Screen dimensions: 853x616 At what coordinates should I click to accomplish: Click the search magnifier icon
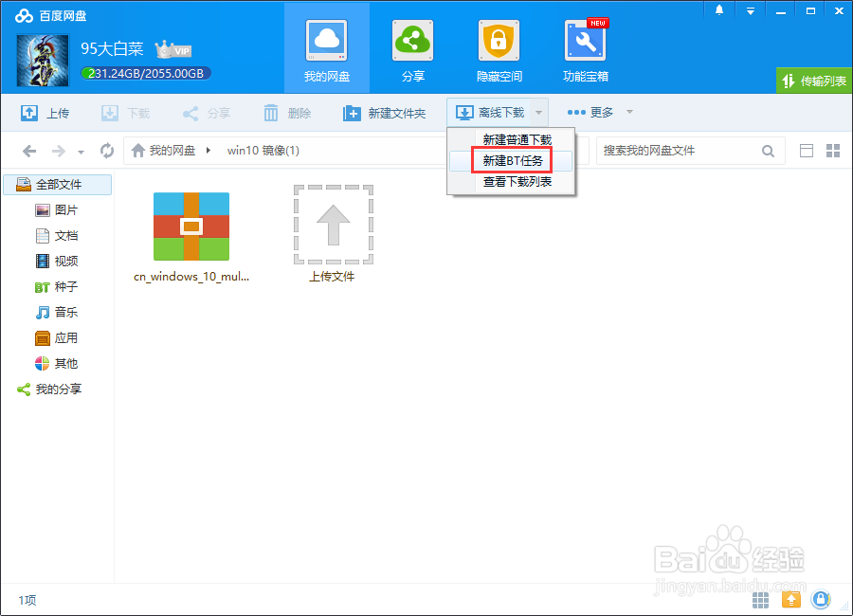768,151
